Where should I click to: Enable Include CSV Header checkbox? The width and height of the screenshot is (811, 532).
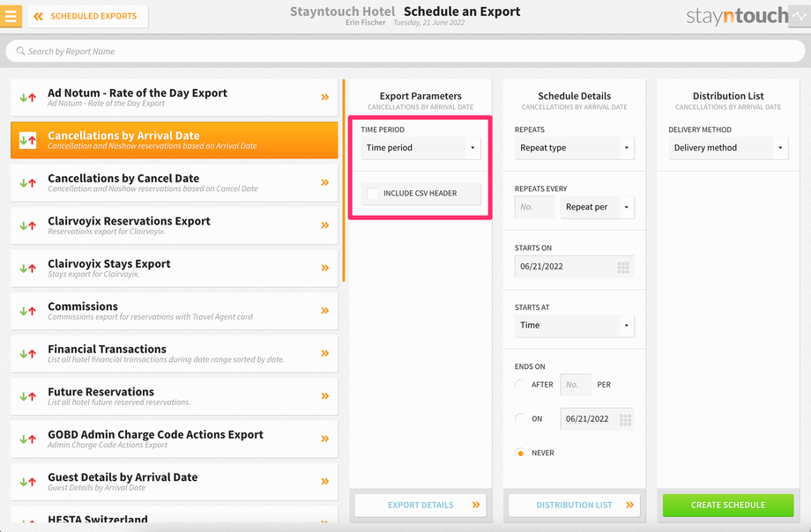point(372,194)
